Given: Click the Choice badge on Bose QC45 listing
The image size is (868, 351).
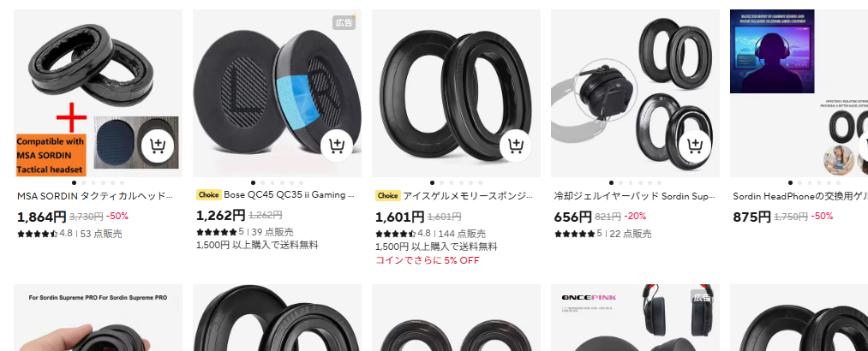Looking at the screenshot, I should [x=209, y=195].
